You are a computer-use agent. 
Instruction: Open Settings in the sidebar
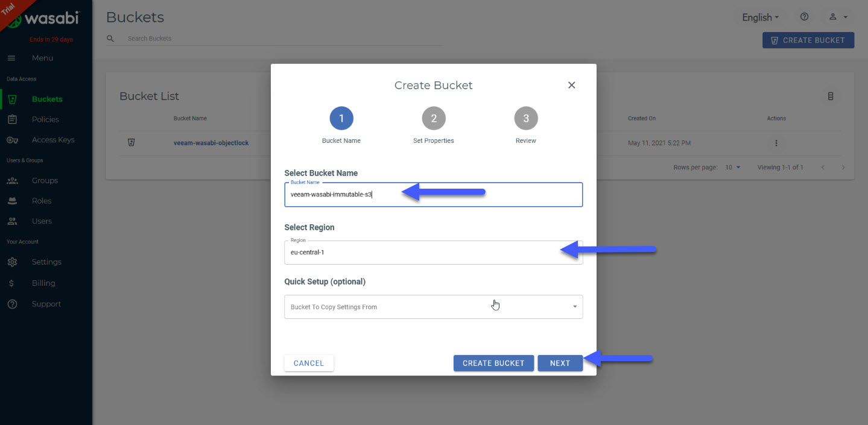[x=46, y=262]
